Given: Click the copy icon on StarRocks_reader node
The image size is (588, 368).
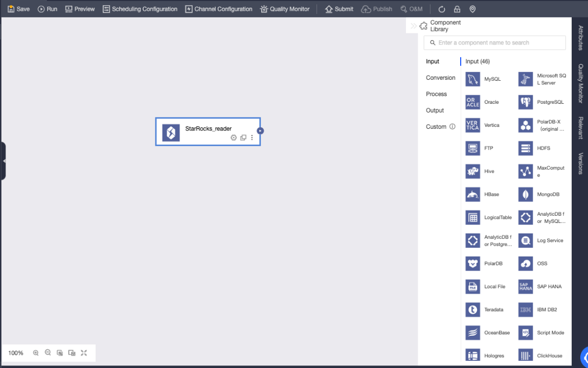Looking at the screenshot, I should (243, 138).
